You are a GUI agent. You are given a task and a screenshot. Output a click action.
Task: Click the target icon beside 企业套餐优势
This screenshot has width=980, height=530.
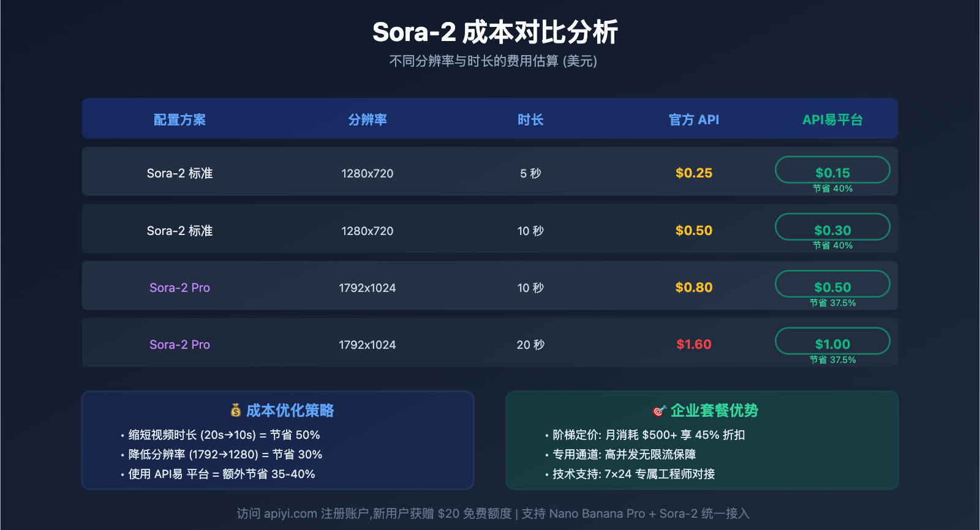click(x=660, y=411)
